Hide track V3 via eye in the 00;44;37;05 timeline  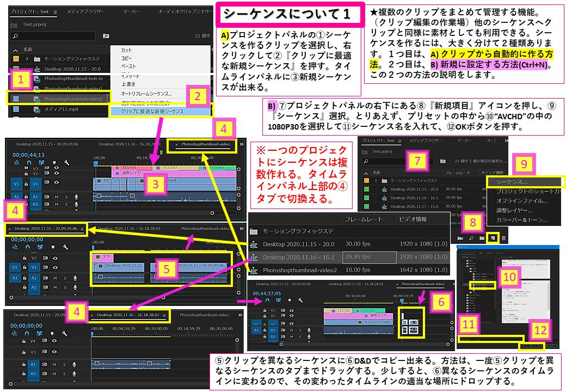pyautogui.click(x=292, y=310)
